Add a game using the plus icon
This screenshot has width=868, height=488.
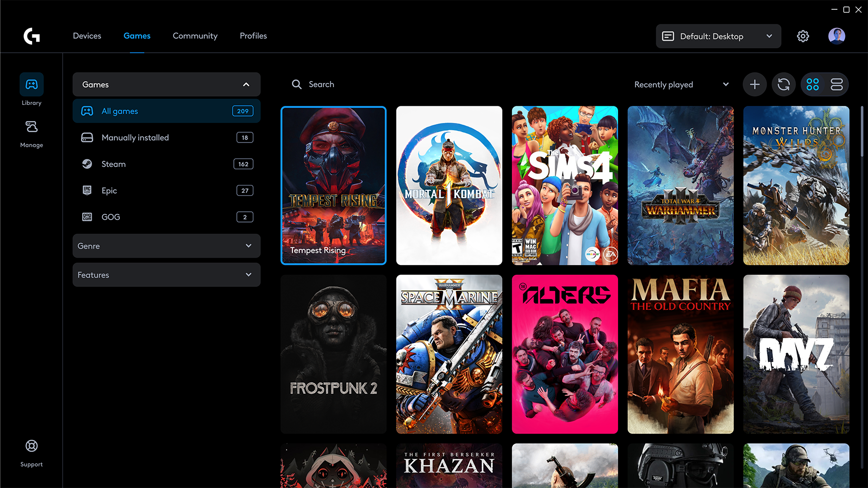coord(754,84)
